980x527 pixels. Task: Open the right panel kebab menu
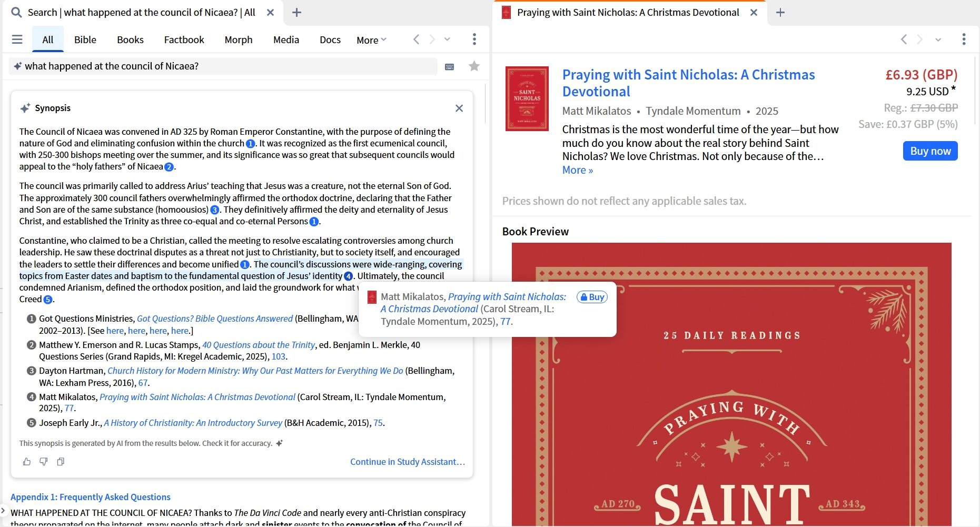pyautogui.click(x=964, y=39)
